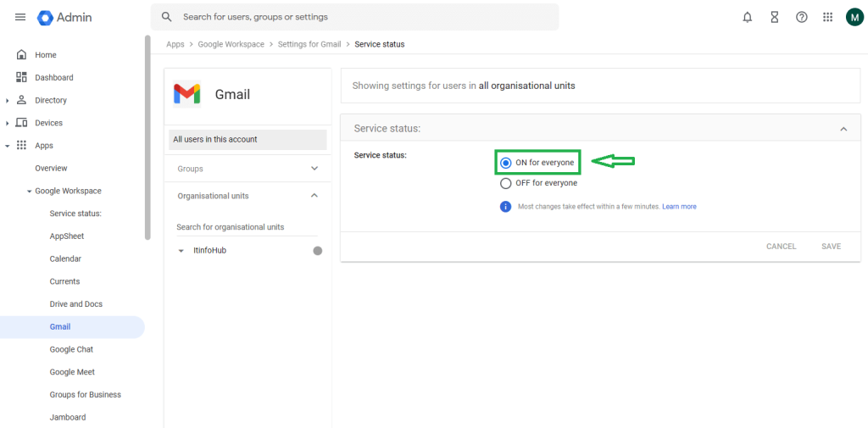The width and height of the screenshot is (868, 428).
Task: Click the Apps grid icon in sidebar
Action: click(x=21, y=146)
